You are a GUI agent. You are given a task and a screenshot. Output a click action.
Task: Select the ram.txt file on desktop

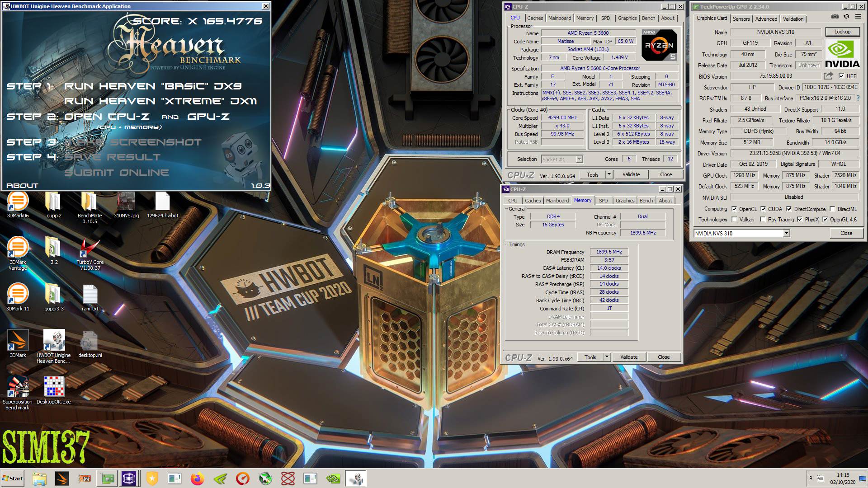[90, 297]
